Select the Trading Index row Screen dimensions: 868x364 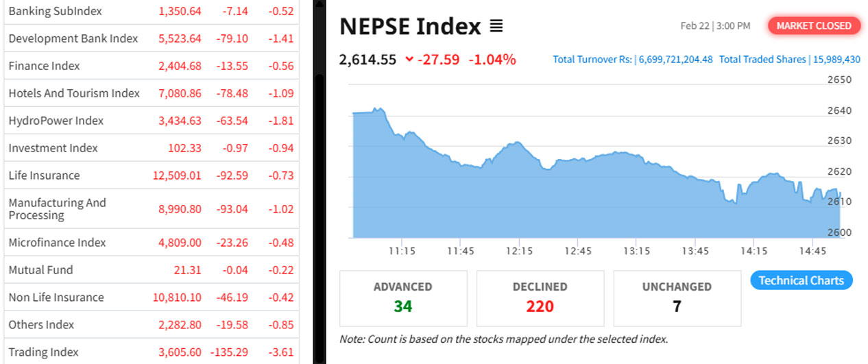[43, 352]
